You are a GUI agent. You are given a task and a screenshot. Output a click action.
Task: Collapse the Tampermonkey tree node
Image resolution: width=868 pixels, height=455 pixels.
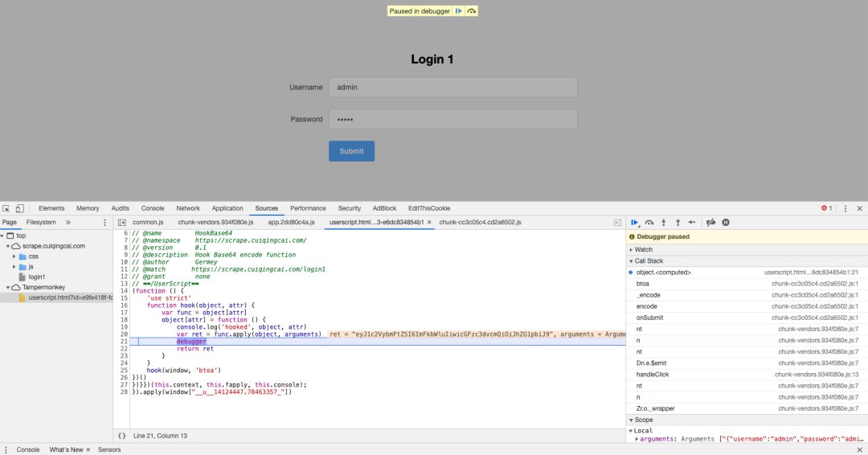[8, 287]
